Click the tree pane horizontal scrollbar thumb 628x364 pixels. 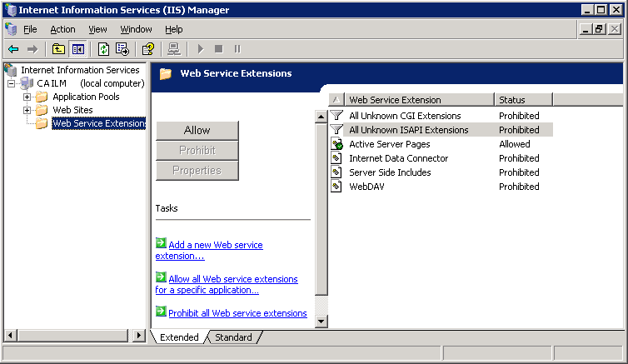click(72, 335)
